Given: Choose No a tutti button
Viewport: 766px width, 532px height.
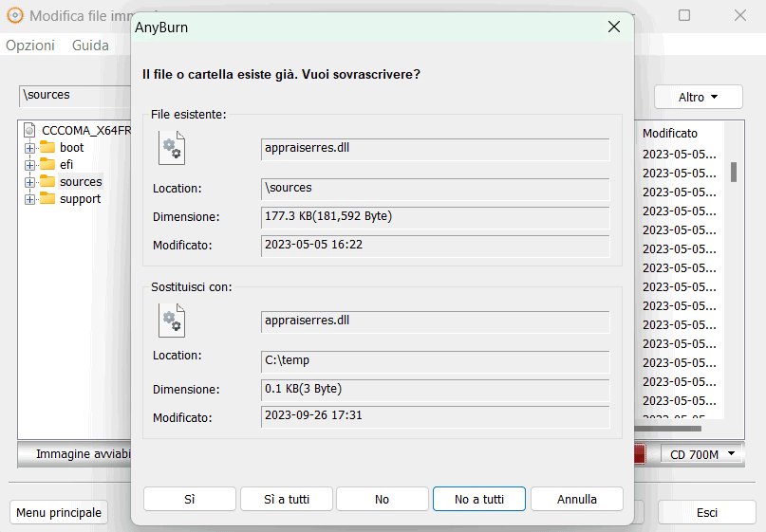Looking at the screenshot, I should 479,499.
